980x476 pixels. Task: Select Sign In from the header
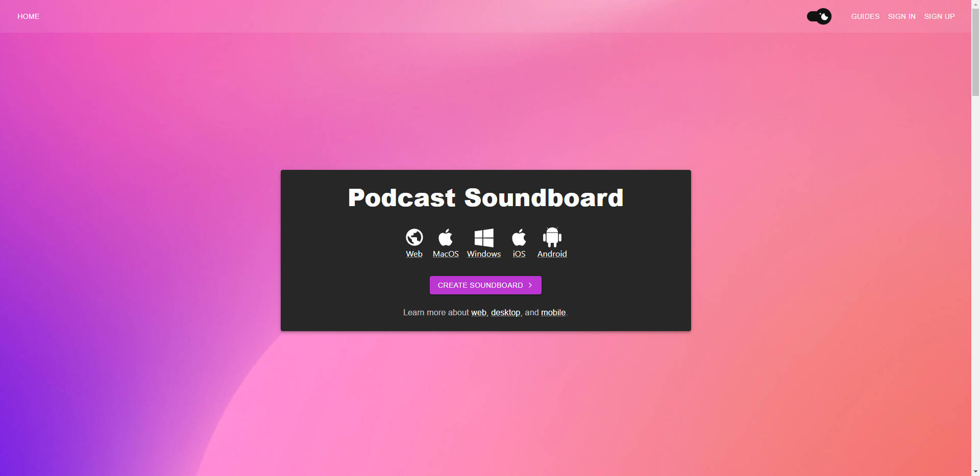(901, 16)
